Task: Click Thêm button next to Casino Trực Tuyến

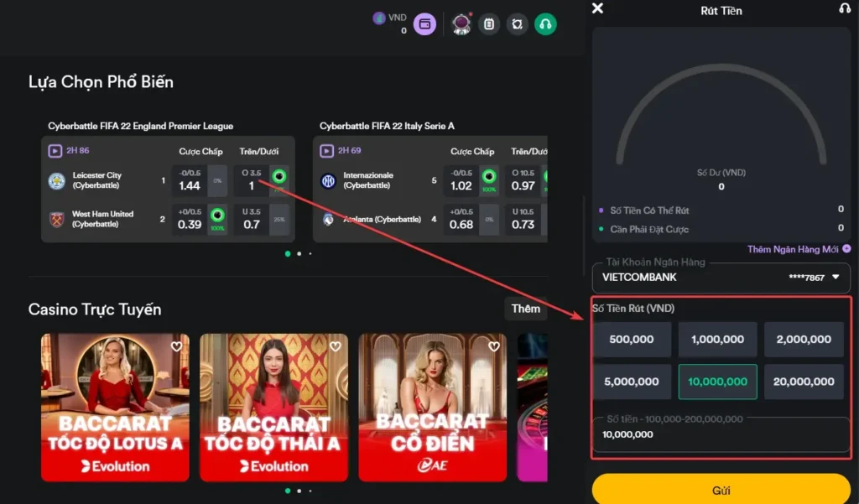Action: [x=525, y=309]
